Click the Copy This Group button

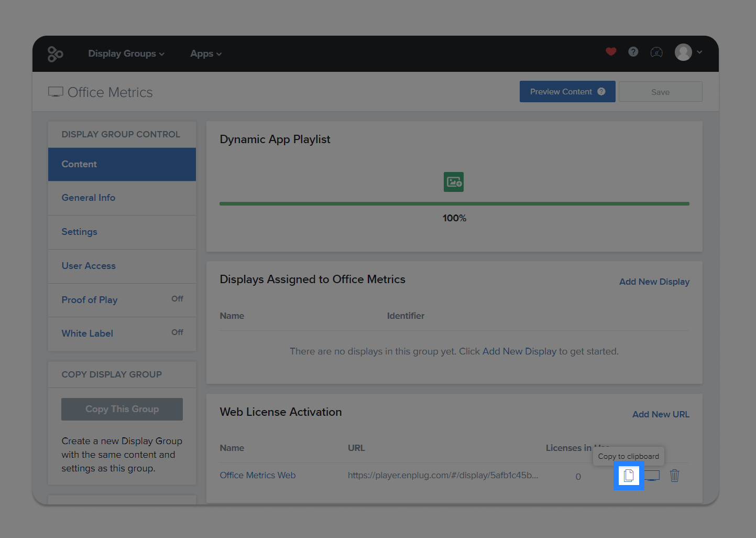[x=122, y=409]
